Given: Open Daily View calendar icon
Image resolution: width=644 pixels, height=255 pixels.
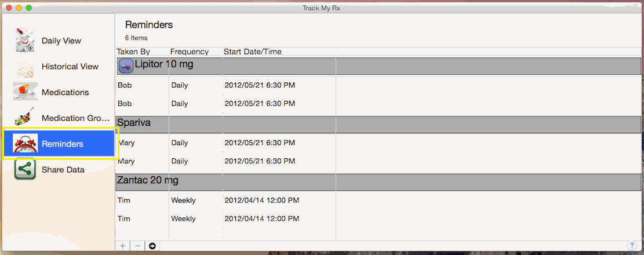Looking at the screenshot, I should coord(25,40).
